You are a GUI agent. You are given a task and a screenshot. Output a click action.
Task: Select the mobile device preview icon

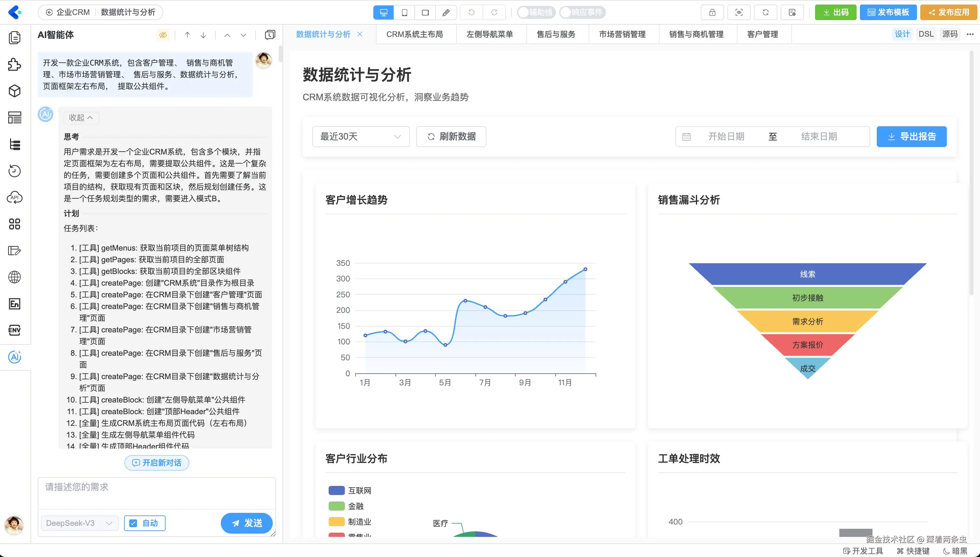point(405,12)
